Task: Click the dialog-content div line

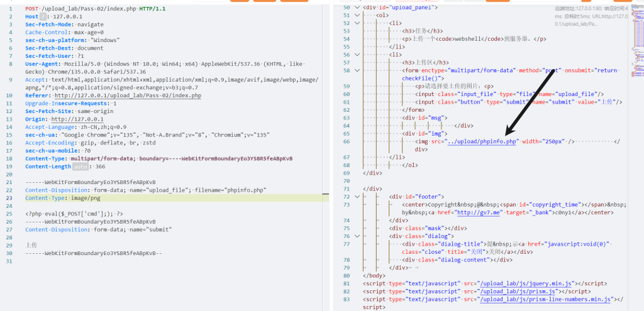Action: (x=458, y=259)
